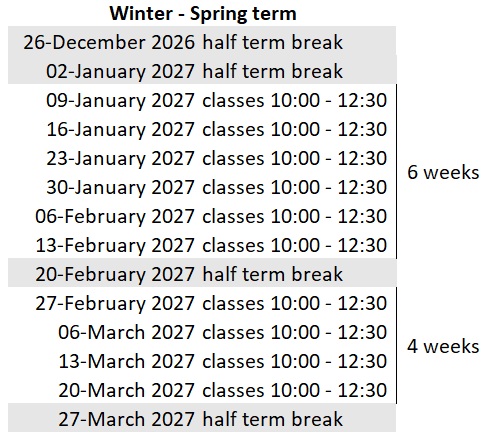Select the 02-January 2027 half term break row
The height and width of the screenshot is (435, 496).
pos(202,70)
